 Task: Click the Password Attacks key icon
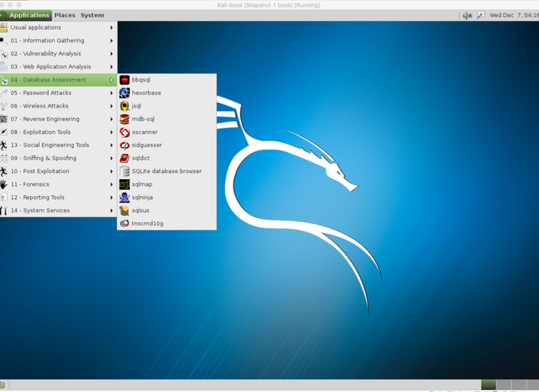pyautogui.click(x=4, y=93)
